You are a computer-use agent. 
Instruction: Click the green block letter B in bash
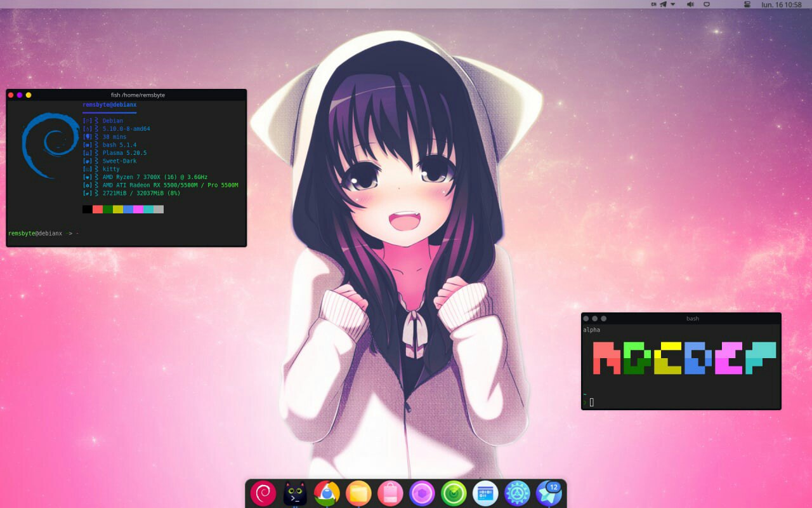(637, 358)
